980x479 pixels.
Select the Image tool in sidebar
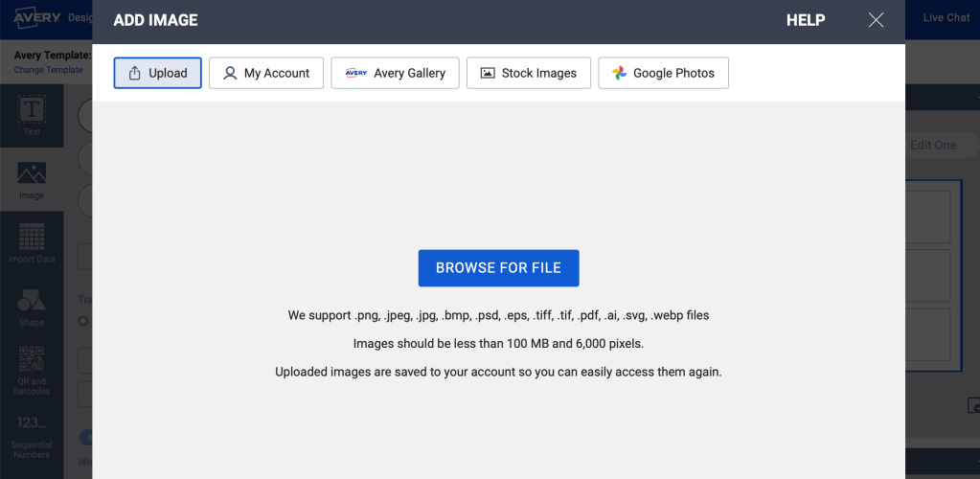point(32,180)
